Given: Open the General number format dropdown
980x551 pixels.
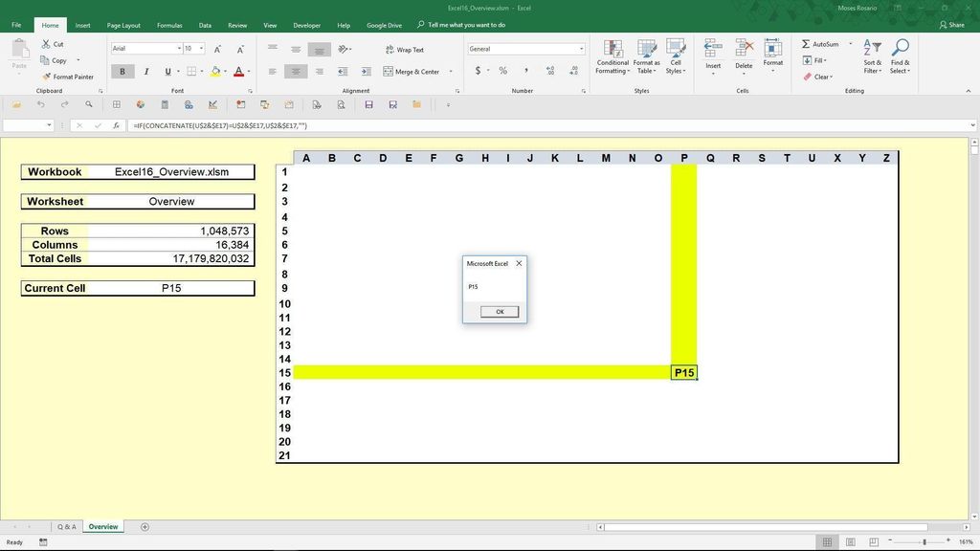Looking at the screenshot, I should click(x=581, y=49).
